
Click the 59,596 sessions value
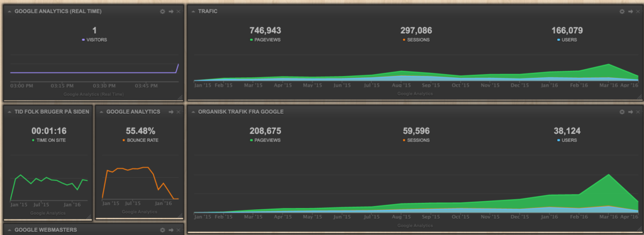(416, 131)
